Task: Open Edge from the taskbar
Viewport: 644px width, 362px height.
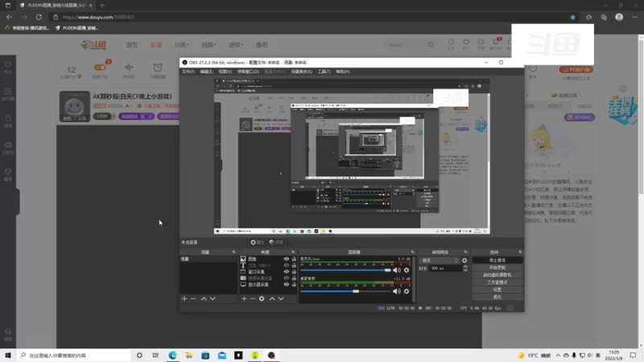Action: (172, 356)
